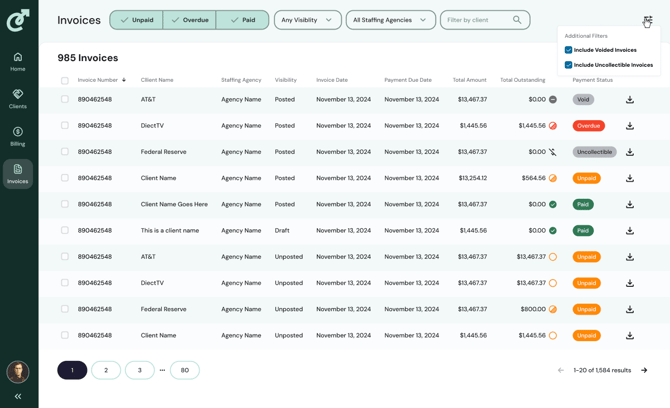Go to next results page arrow
670x408 pixels.
(x=644, y=370)
